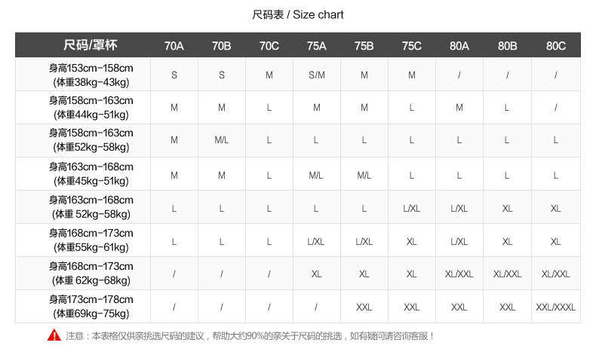This screenshot has height=364, width=596.
Task: Select the 尺码/罩杯 header cell
Action: click(x=90, y=45)
